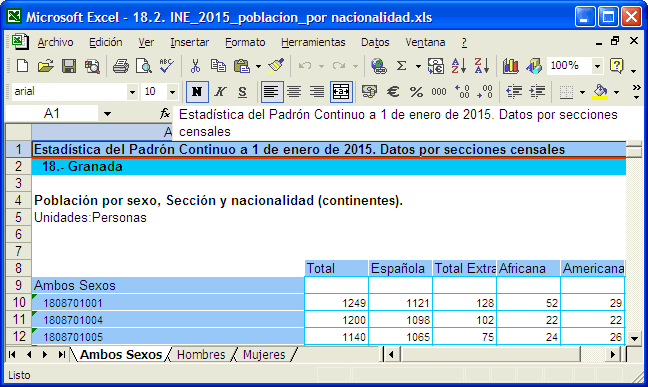Toggle Italic formatting button
The width and height of the screenshot is (648, 387).
point(220,91)
